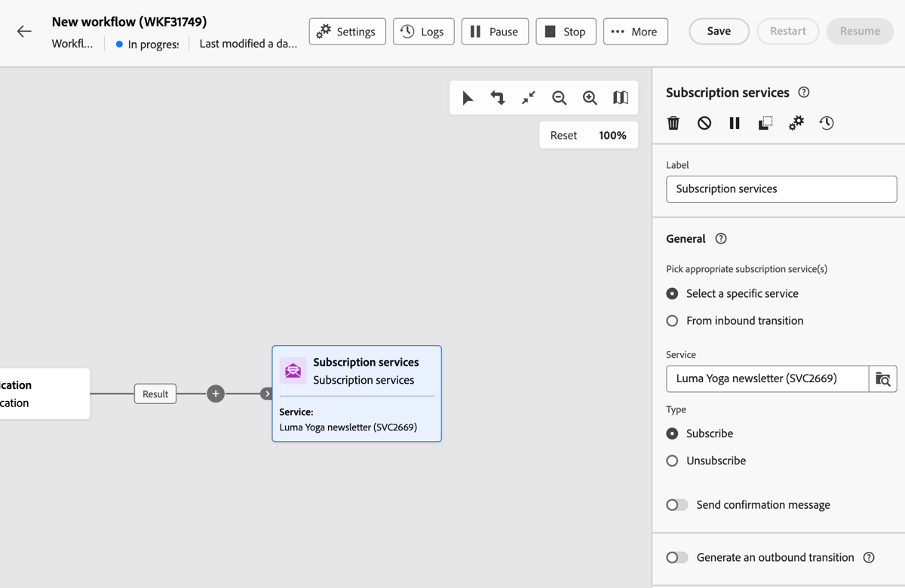The image size is (905, 588).
Task: Open advanced activity settings via gears icon
Action: (x=796, y=123)
